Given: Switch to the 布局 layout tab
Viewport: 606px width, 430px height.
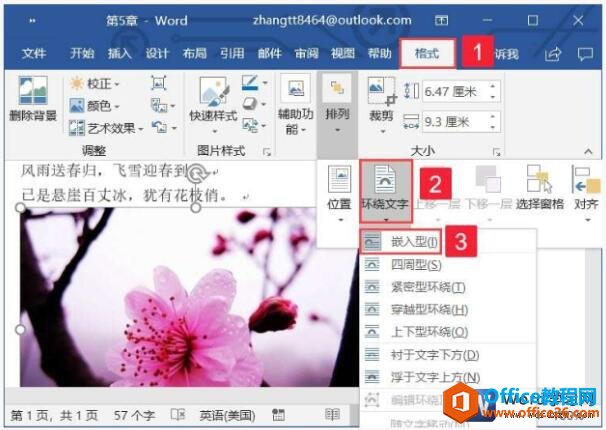Looking at the screenshot, I should (194, 53).
